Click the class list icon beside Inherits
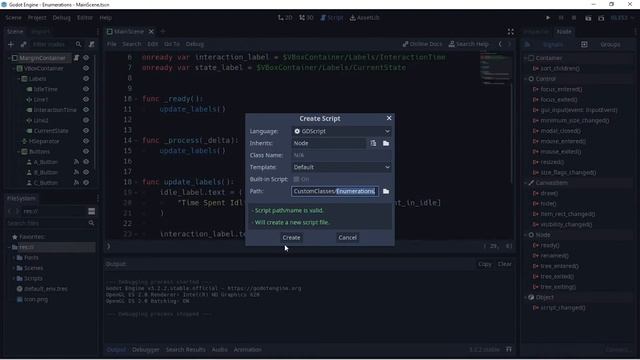 [x=373, y=143]
